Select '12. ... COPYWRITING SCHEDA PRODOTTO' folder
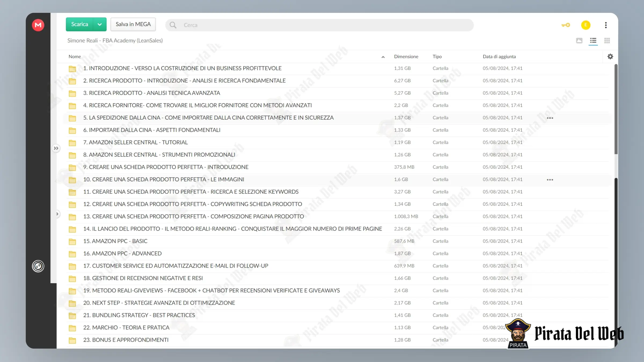 click(x=193, y=204)
